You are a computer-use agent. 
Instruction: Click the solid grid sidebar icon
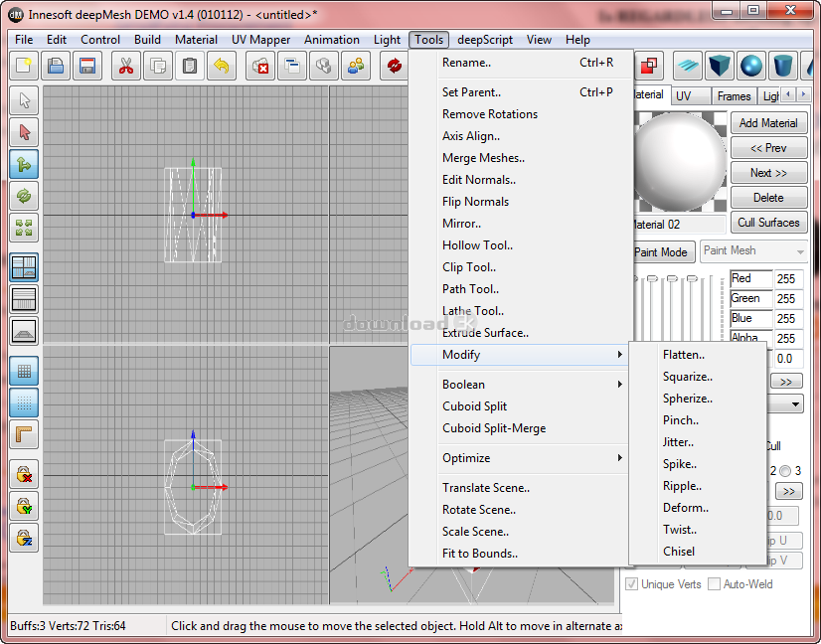tap(24, 372)
